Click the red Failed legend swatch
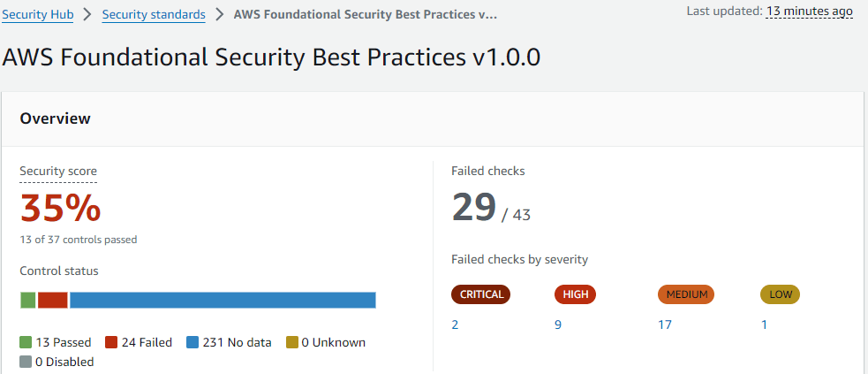Viewport: 868px width, 374px height. [x=111, y=342]
